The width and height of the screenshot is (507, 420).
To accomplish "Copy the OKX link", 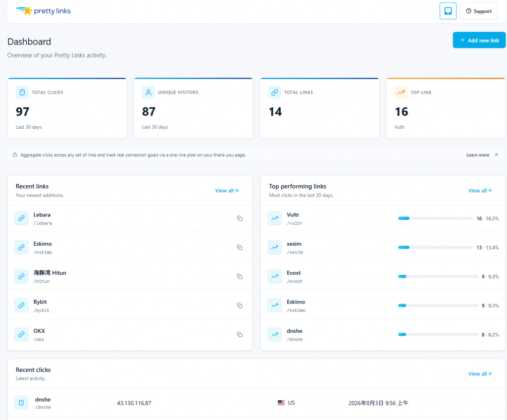I will tap(240, 335).
